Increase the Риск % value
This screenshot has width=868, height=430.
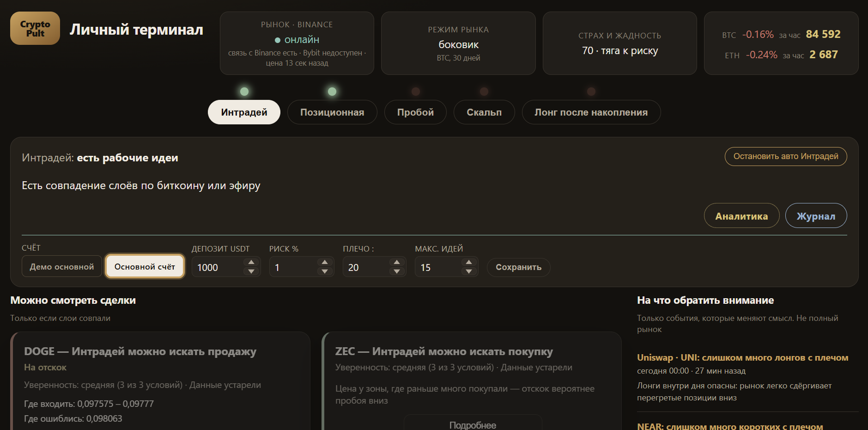[325, 262]
